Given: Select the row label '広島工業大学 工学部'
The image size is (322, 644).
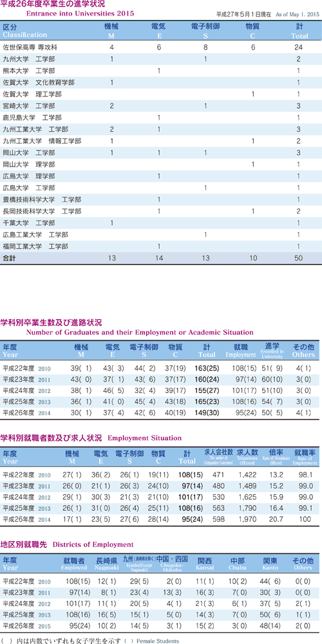Looking at the screenshot, I should pos(35,235).
